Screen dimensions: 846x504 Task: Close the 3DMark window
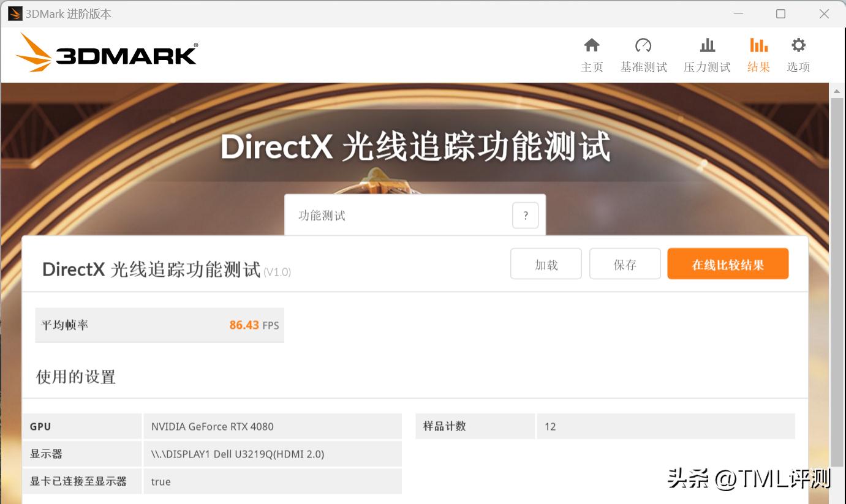pos(824,13)
